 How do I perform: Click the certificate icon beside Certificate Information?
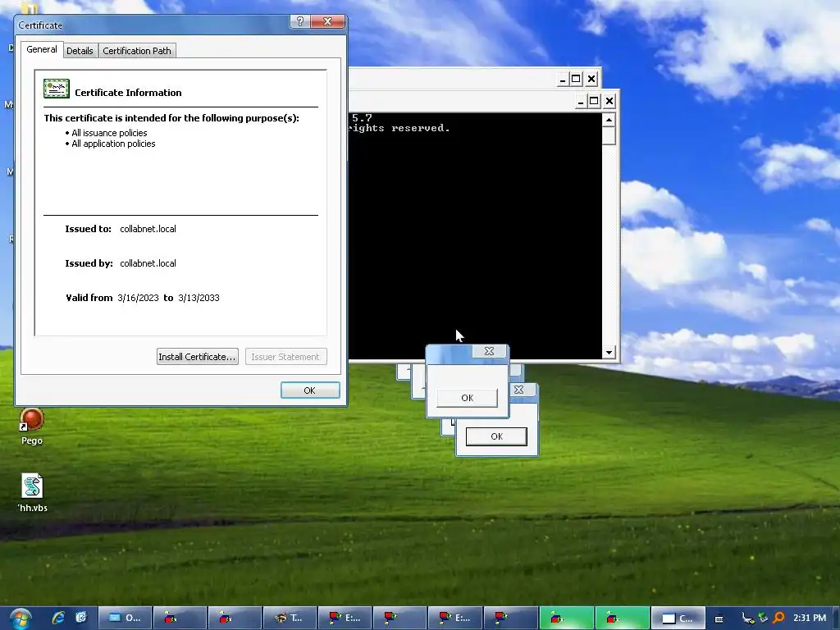point(57,89)
